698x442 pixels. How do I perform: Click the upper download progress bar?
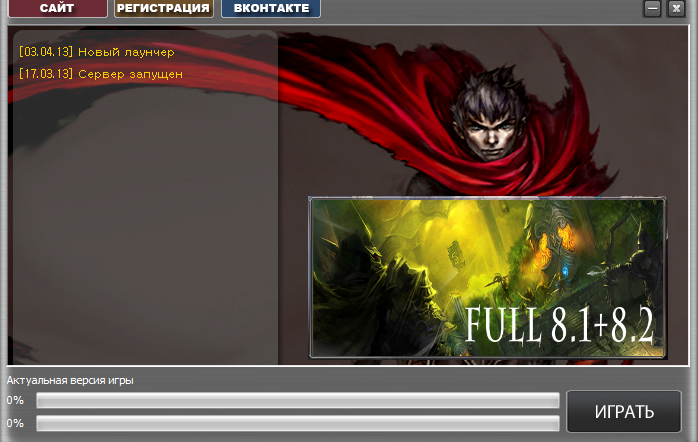[298, 400]
